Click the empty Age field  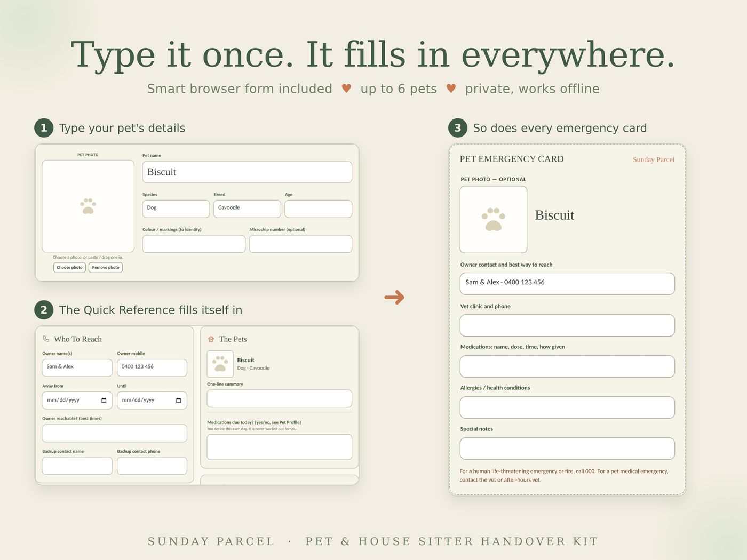point(318,209)
